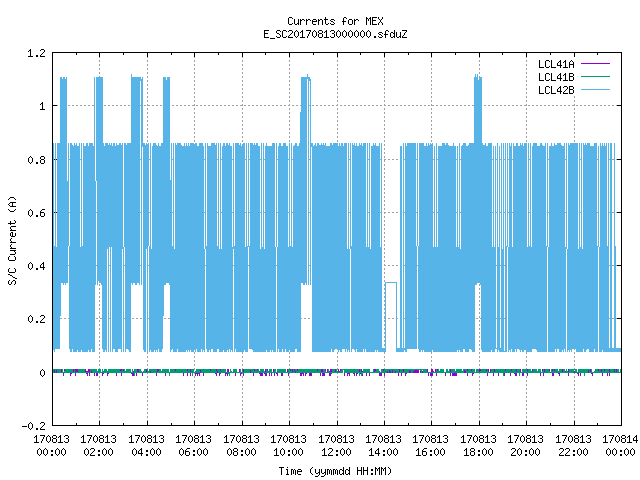Click the LCL41A legend label
The width and height of the screenshot is (640, 480).
tap(556, 64)
